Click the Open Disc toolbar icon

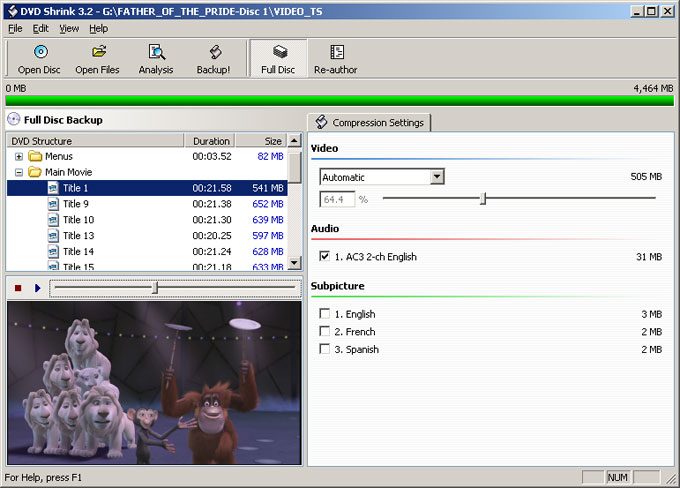point(41,52)
